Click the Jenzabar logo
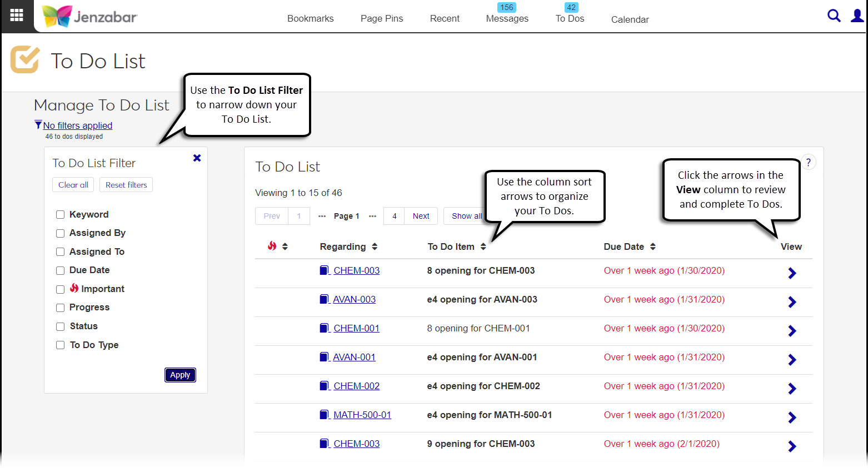868x468 pixels. click(x=90, y=17)
